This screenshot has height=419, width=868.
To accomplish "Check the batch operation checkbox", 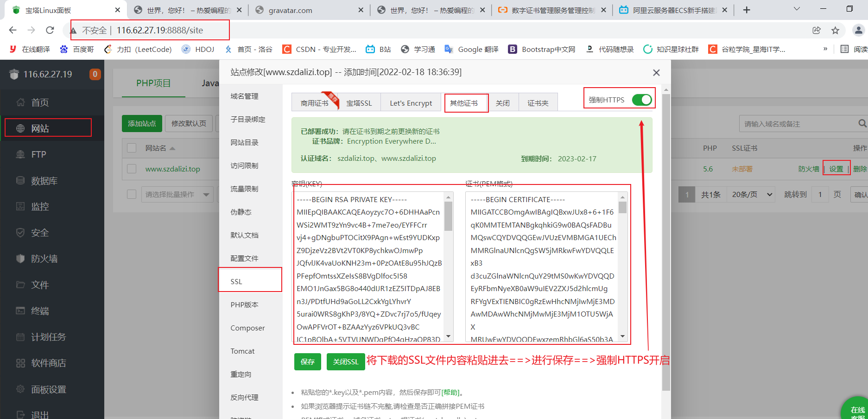I will point(132,194).
